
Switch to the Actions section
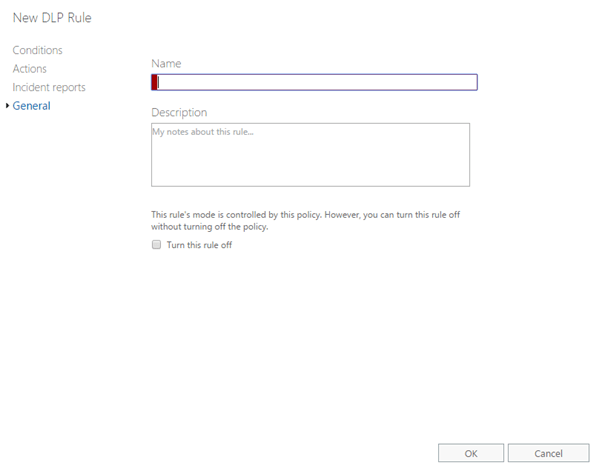29,69
